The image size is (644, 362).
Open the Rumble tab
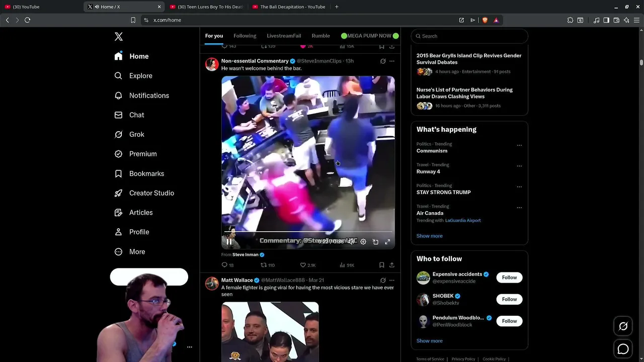tap(320, 36)
